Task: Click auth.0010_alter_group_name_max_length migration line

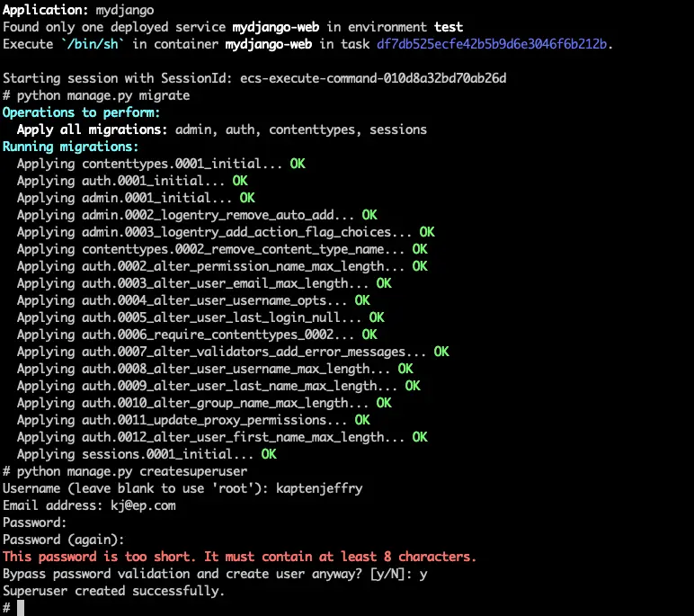Action: pyautogui.click(x=204, y=403)
